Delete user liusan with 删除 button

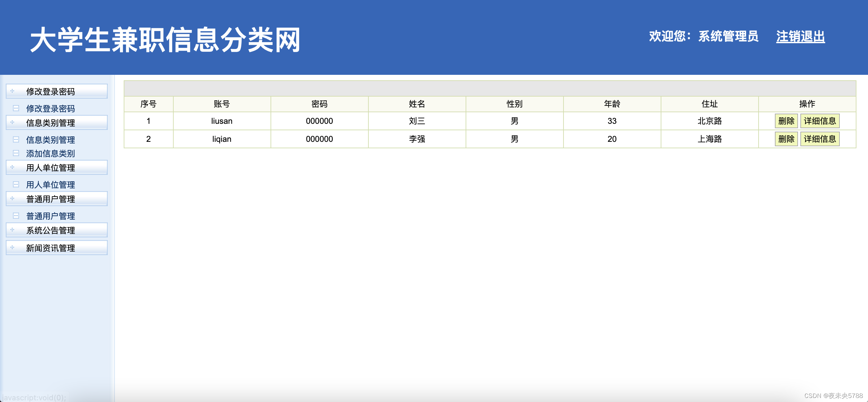tap(786, 121)
